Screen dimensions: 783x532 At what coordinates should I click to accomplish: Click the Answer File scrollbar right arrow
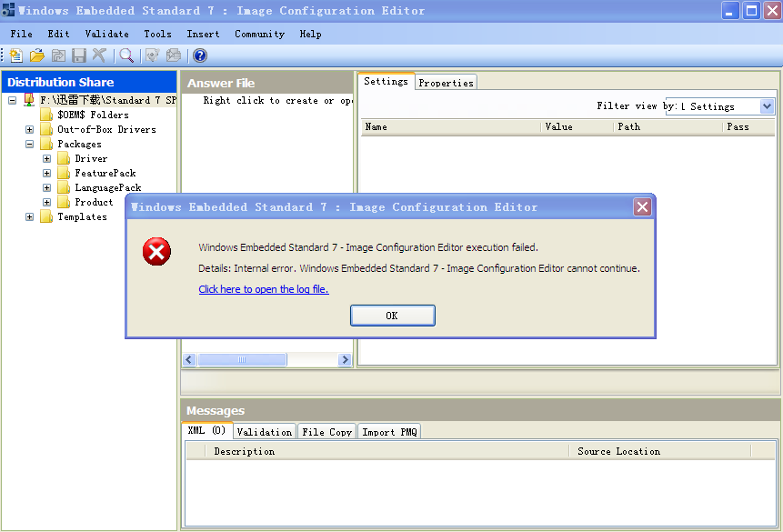pyautogui.click(x=345, y=359)
